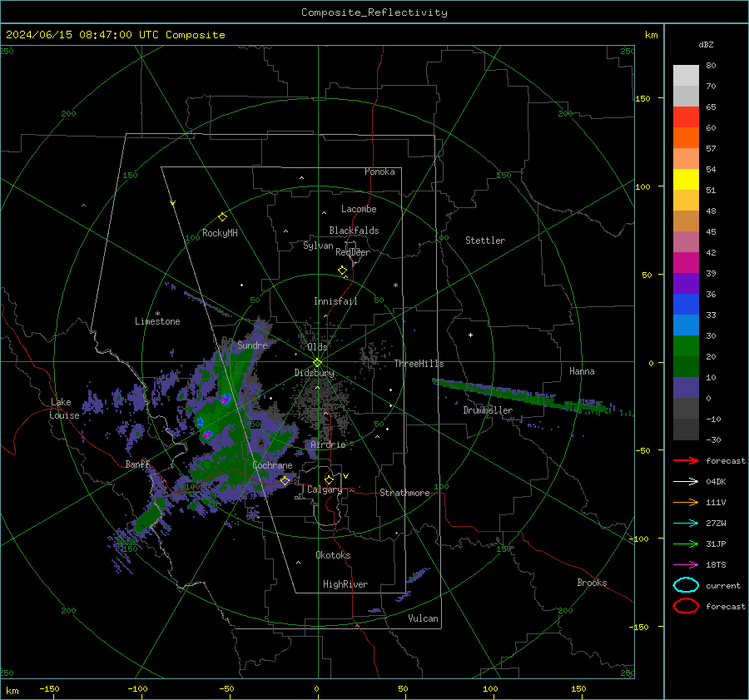749x700 pixels.
Task: Click the Innisfail label
Action: click(x=335, y=301)
